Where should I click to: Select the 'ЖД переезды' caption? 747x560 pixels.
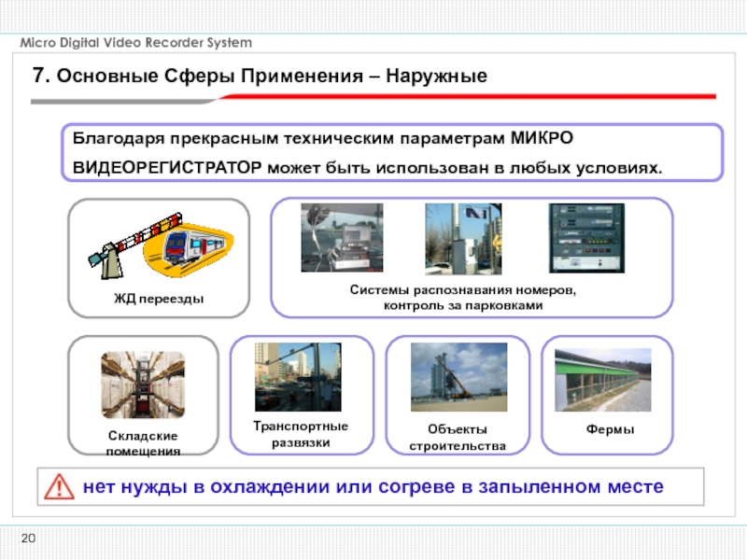click(x=159, y=299)
